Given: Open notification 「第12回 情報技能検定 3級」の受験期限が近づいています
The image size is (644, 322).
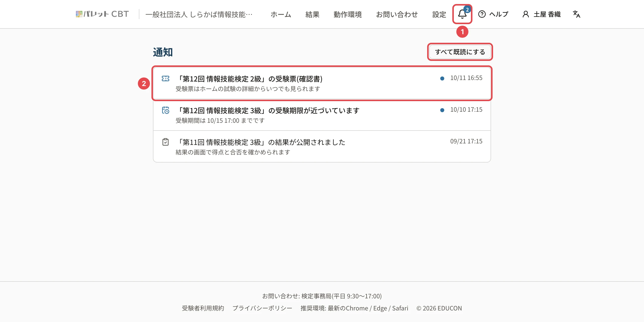Looking at the screenshot, I should [x=322, y=115].
